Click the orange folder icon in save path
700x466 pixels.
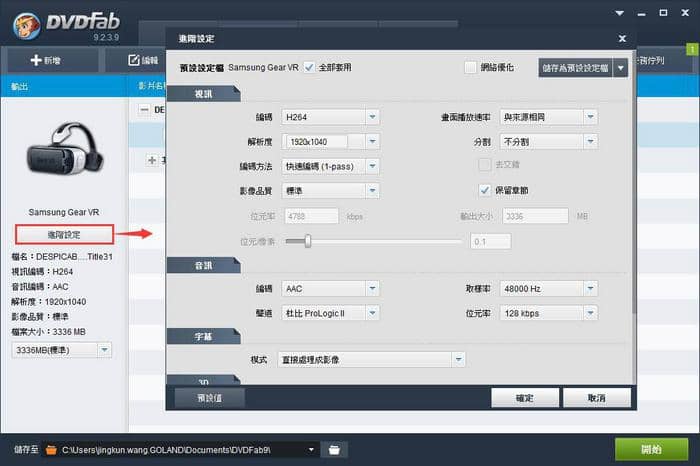pyautogui.click(x=51, y=450)
